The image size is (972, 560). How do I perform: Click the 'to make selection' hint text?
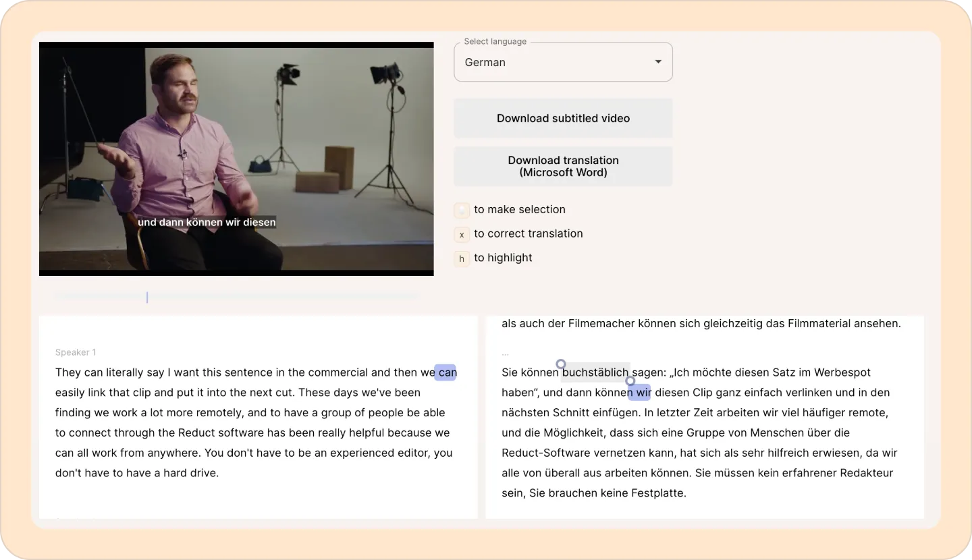pyautogui.click(x=520, y=209)
